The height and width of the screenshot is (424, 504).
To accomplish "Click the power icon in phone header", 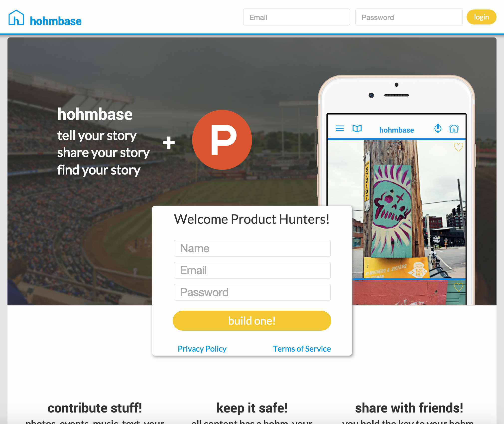I will tap(438, 128).
